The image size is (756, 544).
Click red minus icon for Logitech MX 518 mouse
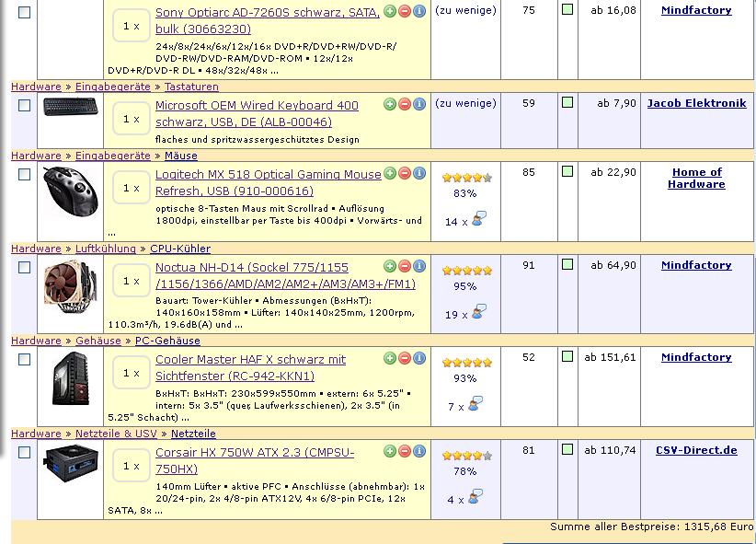click(x=405, y=173)
